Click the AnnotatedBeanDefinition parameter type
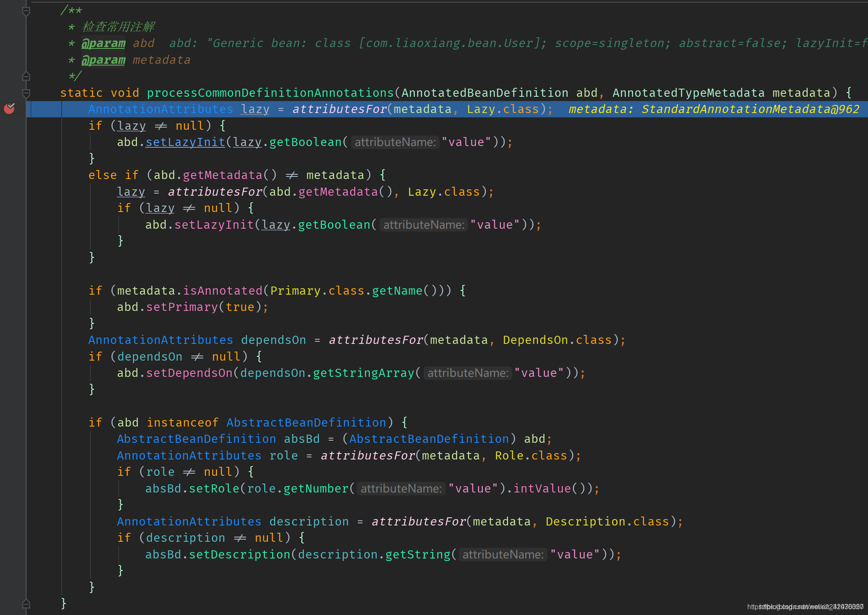Image resolution: width=868 pixels, height=615 pixels. pyautogui.click(x=485, y=93)
